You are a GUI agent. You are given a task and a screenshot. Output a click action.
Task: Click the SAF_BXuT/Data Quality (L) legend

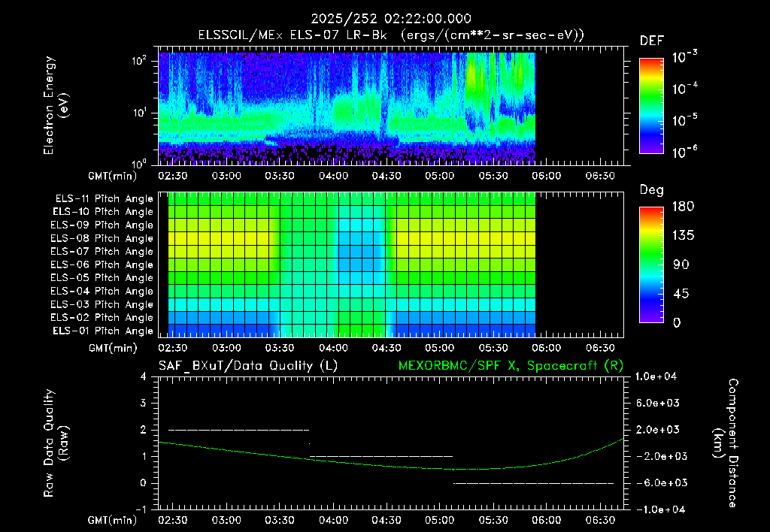coord(248,366)
